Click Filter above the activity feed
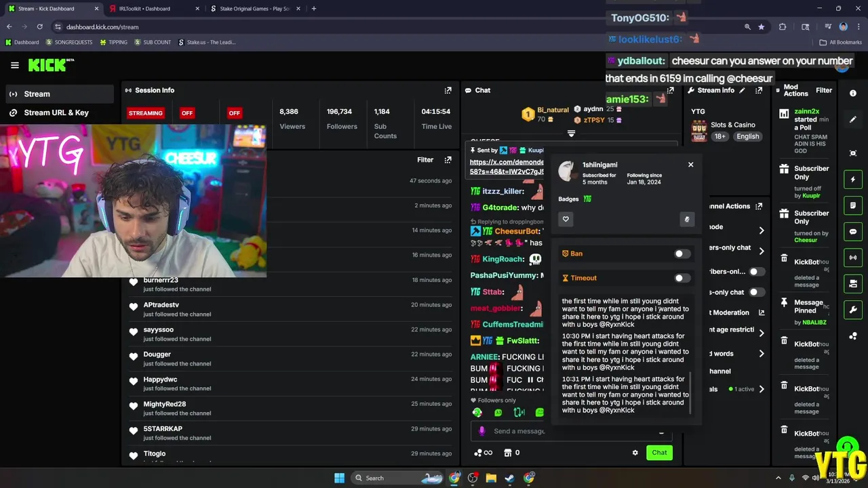Viewport: 868px width, 488px height. (425, 160)
